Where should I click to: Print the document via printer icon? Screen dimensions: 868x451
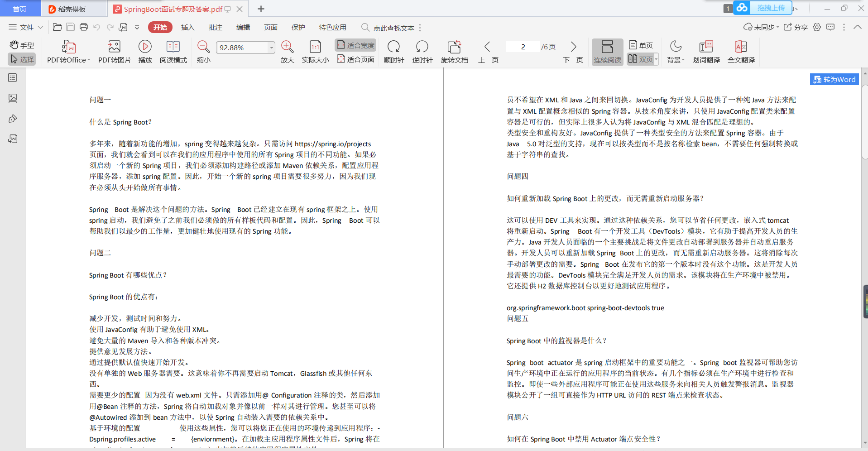(x=84, y=27)
